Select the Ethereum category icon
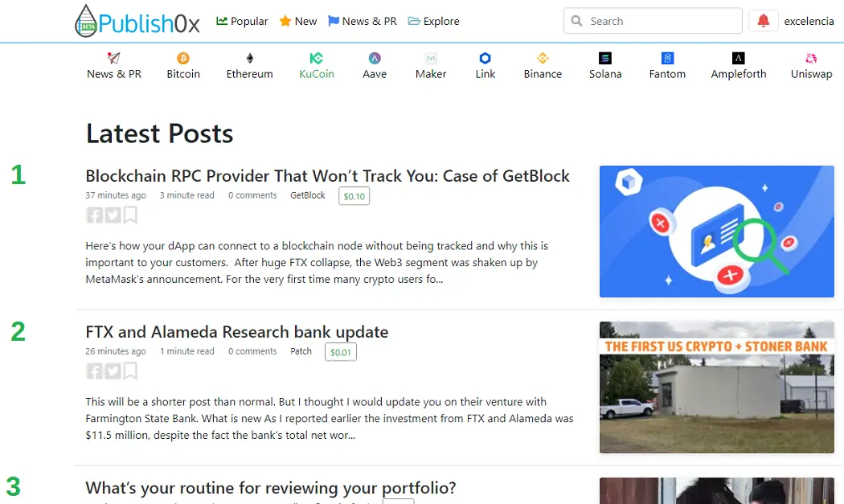Screen dimensions: 844x504 [x=250, y=58]
